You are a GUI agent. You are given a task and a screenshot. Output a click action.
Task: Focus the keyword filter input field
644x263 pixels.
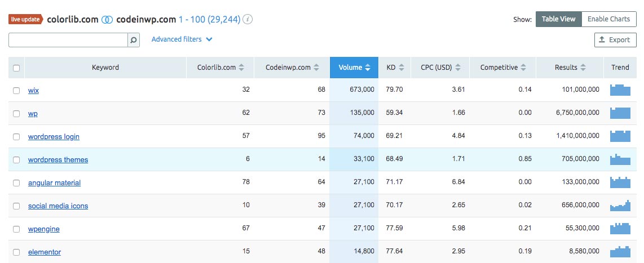pos(68,40)
